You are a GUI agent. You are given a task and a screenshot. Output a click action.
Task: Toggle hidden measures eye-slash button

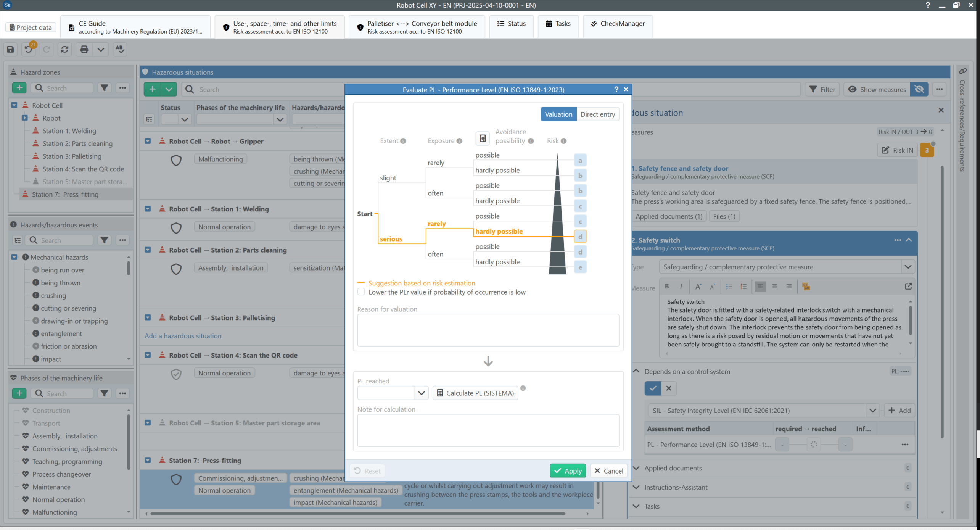coord(919,89)
